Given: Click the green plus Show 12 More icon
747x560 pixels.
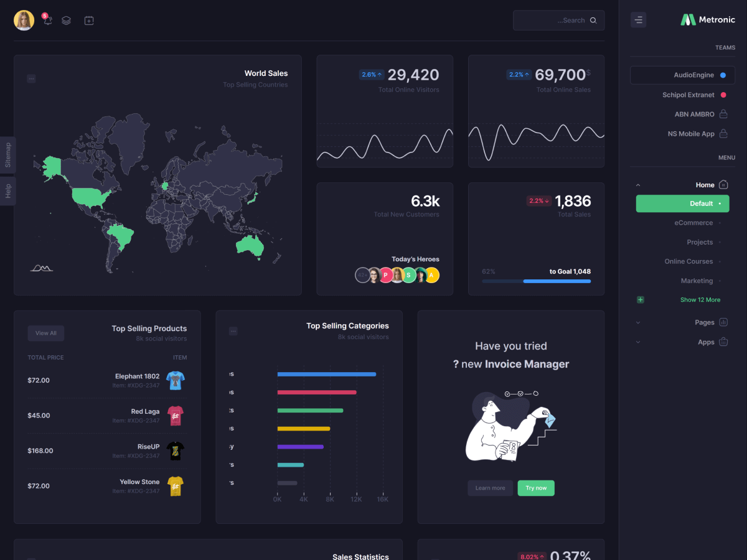Looking at the screenshot, I should click(641, 300).
